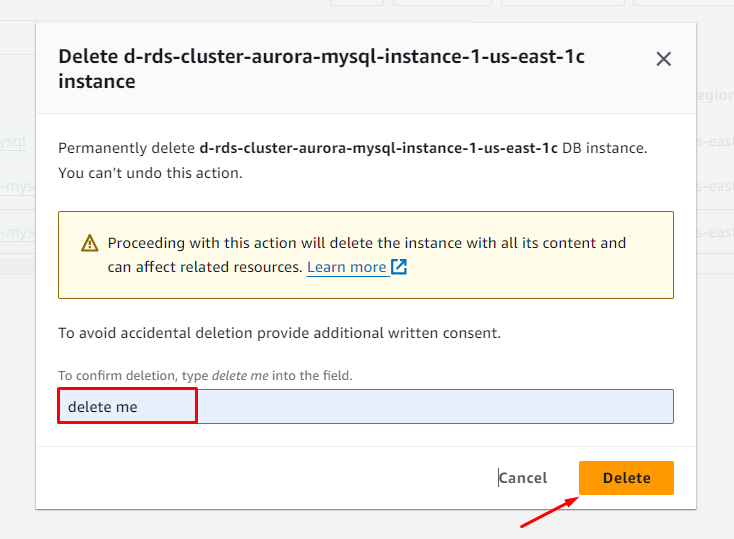Click the external link icon beside Learn more
This screenshot has height=539, width=734.
pos(399,267)
